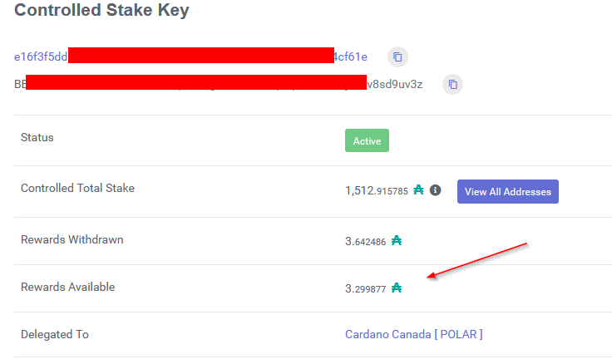Image resolution: width=612 pixels, height=364 pixels.
Task: Select the Rewards Available value 3.299877
Action: click(x=365, y=288)
